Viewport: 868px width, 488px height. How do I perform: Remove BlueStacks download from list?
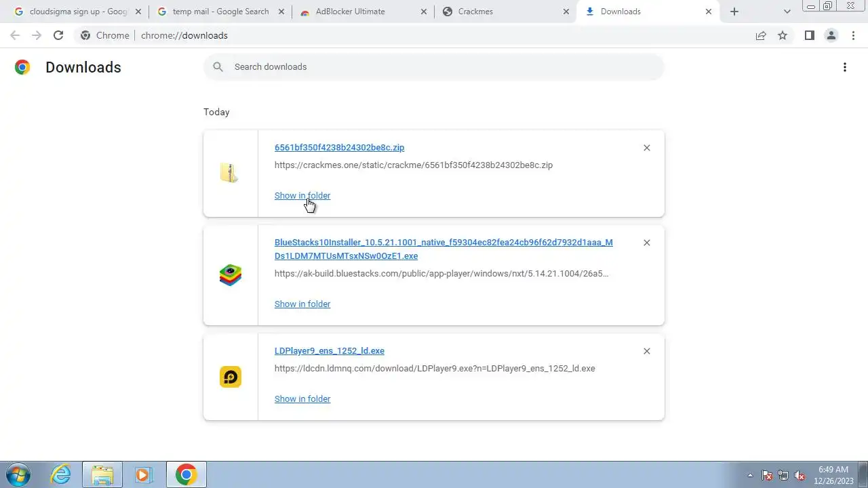(646, 243)
